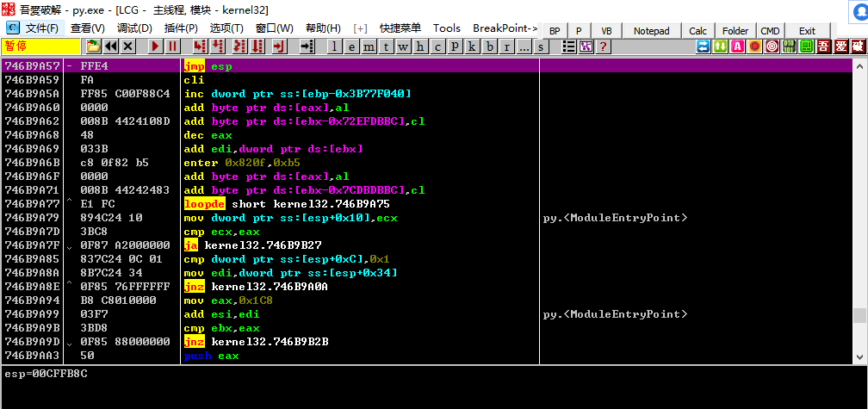Click the Folder button
The height and width of the screenshot is (409, 868).
point(735,31)
